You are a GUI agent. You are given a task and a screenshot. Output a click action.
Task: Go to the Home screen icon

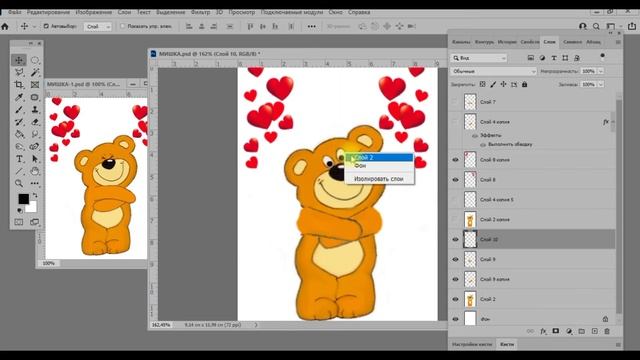point(5,26)
